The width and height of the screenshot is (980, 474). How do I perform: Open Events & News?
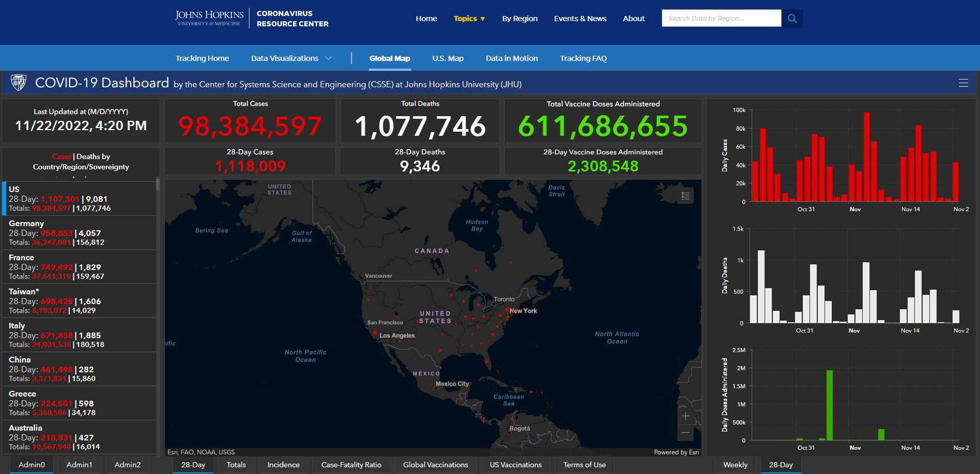(x=580, y=19)
